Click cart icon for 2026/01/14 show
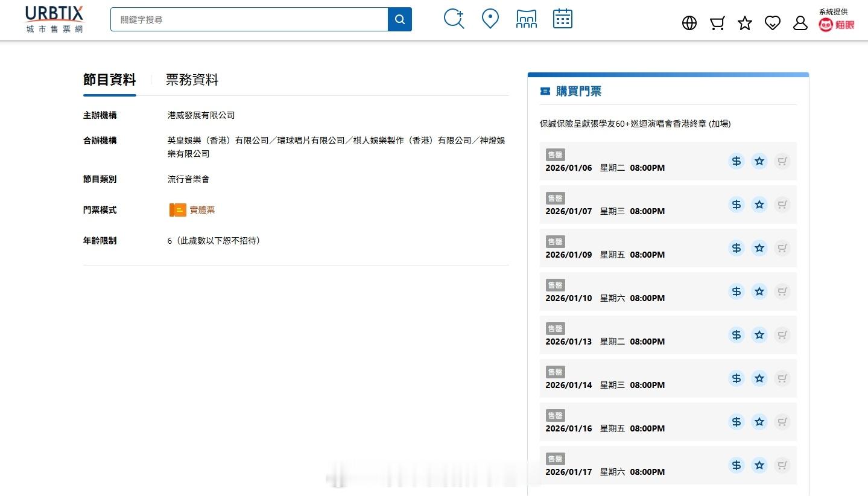 tap(782, 378)
